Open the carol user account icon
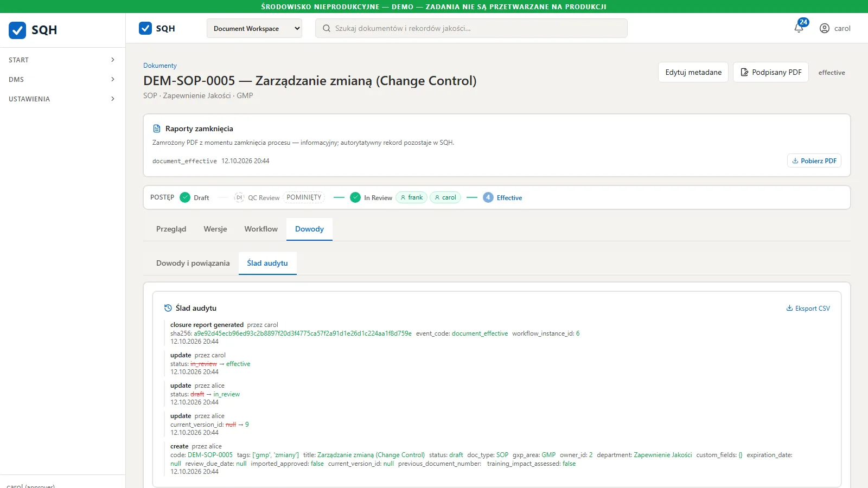 coord(825,28)
